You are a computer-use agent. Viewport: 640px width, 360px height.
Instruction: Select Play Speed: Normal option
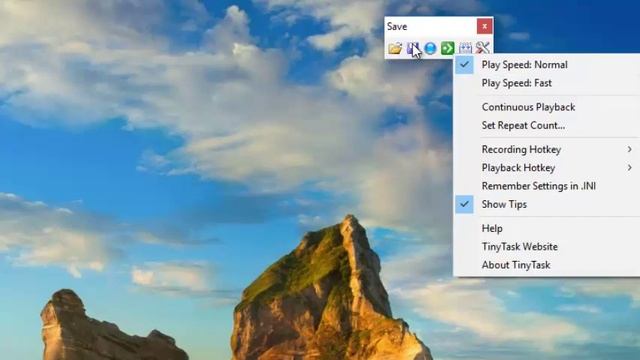pos(547,65)
